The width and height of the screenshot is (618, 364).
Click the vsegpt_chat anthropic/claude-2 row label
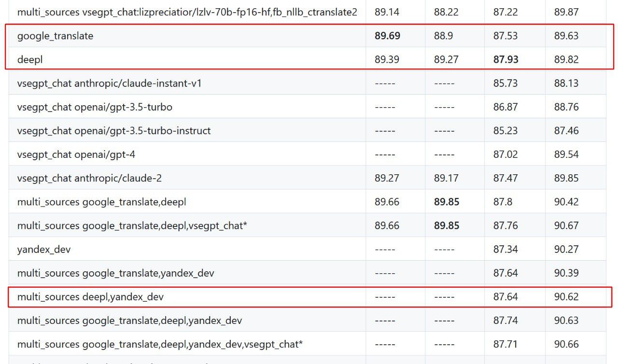point(89,178)
